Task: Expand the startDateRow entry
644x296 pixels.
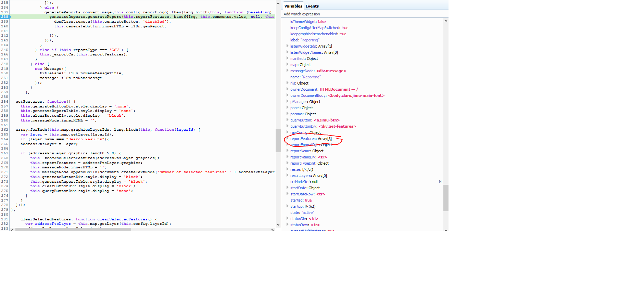Action: point(287,194)
